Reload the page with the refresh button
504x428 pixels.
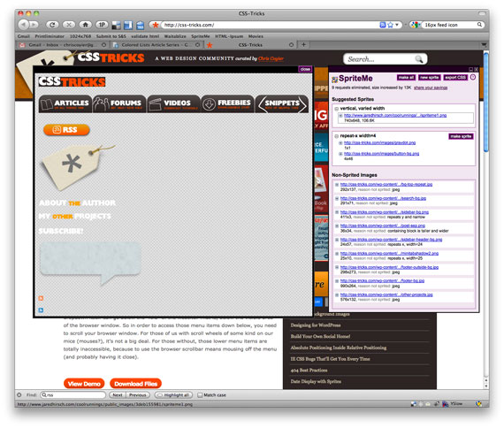pyautogui.click(x=52, y=25)
